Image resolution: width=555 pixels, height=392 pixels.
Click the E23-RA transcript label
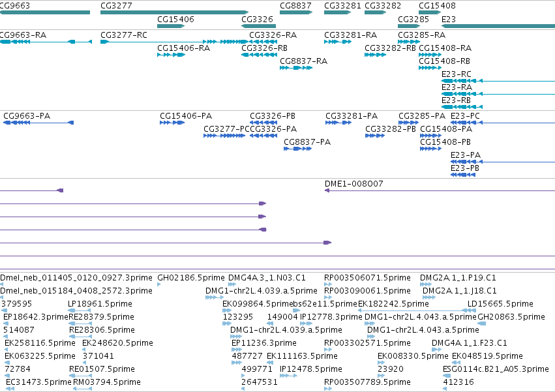457,87
